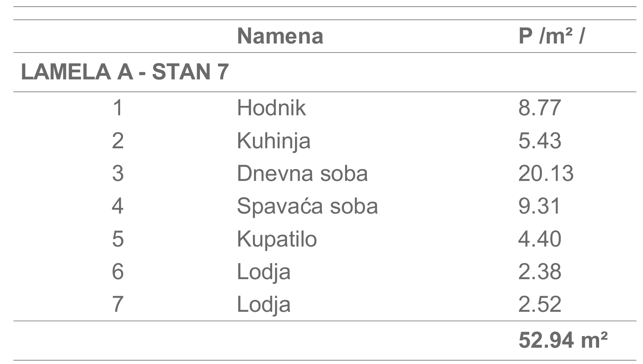Click the 2.38 area value

[540, 272]
